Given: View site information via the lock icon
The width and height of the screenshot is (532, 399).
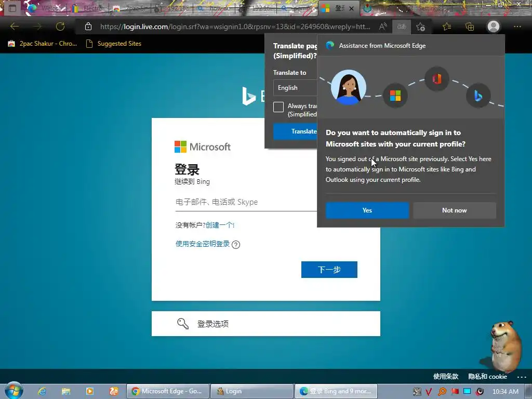Looking at the screenshot, I should coord(88,26).
